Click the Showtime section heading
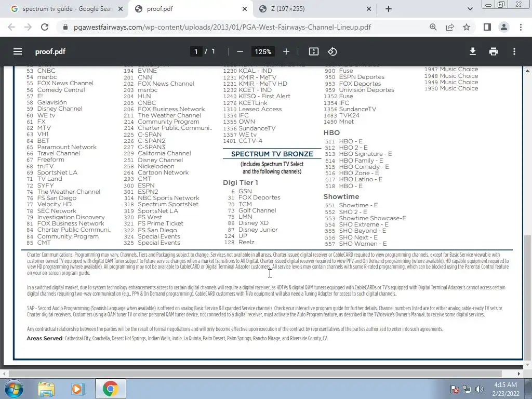 point(341,197)
